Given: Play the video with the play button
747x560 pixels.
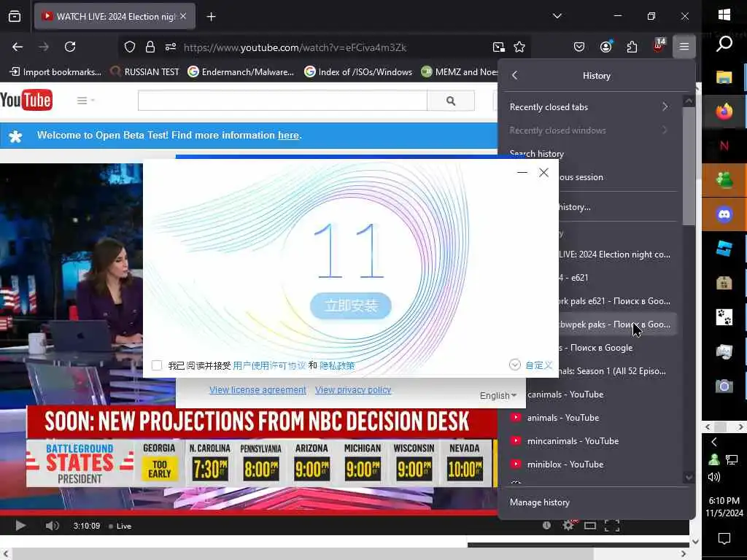Looking at the screenshot, I should [x=20, y=526].
